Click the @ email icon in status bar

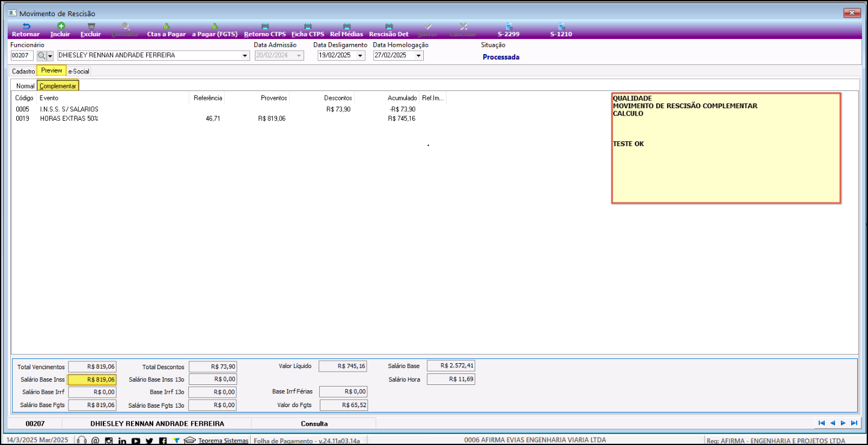[x=95, y=440]
